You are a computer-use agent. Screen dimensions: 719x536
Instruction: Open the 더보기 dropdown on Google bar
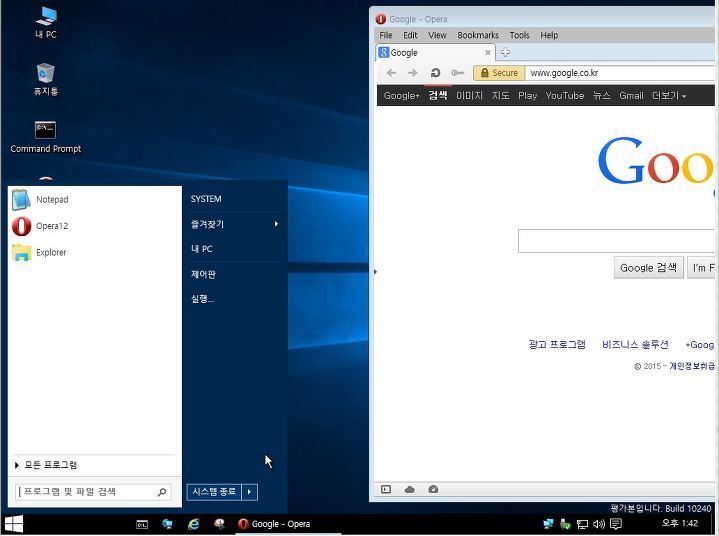[669, 96]
